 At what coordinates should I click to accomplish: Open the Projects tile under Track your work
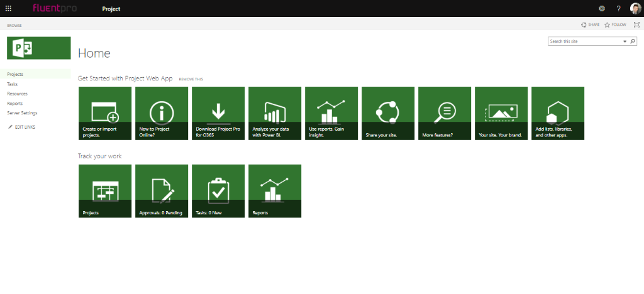tap(105, 191)
